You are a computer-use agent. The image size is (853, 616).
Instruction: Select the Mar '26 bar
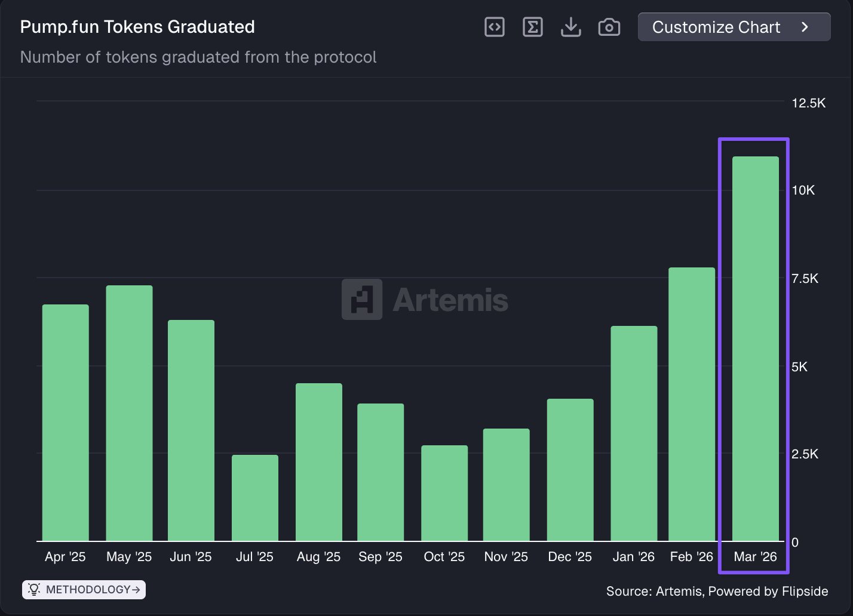tap(755, 349)
